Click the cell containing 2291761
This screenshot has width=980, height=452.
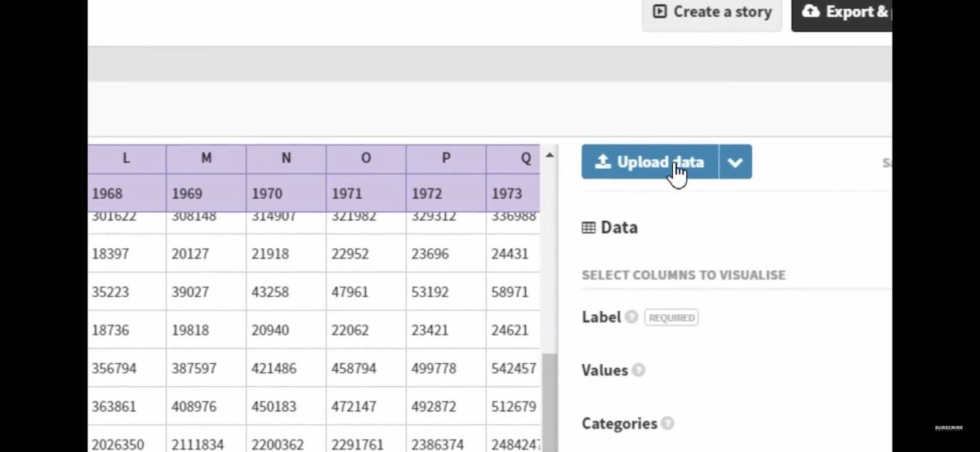pos(367,439)
